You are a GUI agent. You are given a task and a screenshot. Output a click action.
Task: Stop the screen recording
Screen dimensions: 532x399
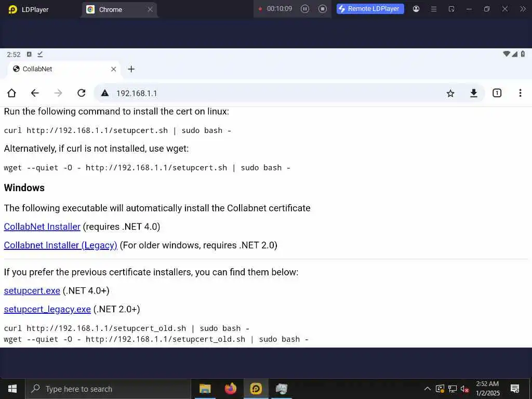coord(323,9)
